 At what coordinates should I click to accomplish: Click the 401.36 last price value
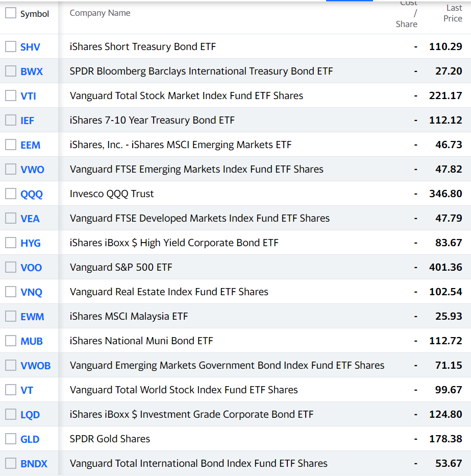pos(445,267)
